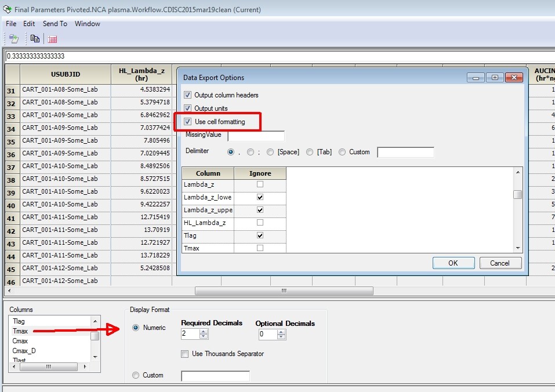Viewport: 555px width, 392px height.
Task: Click the export column list's up arrow
Action: pyautogui.click(x=518, y=172)
